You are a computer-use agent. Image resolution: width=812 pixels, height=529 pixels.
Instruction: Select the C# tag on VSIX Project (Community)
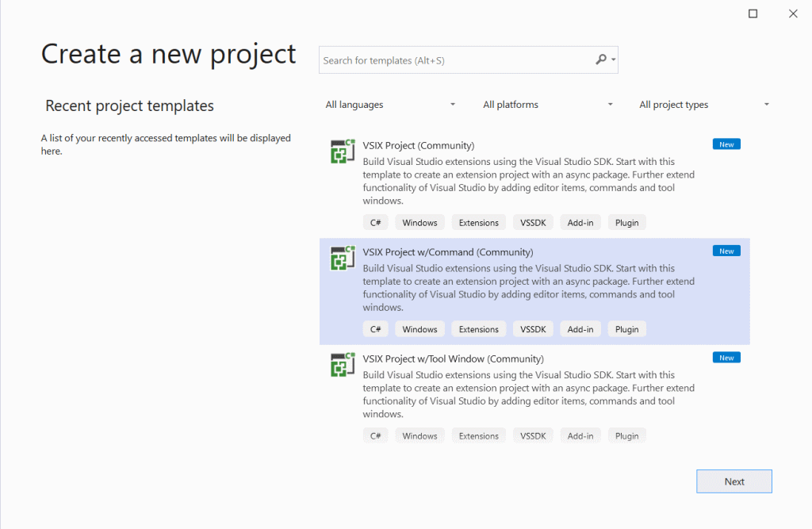[375, 222]
